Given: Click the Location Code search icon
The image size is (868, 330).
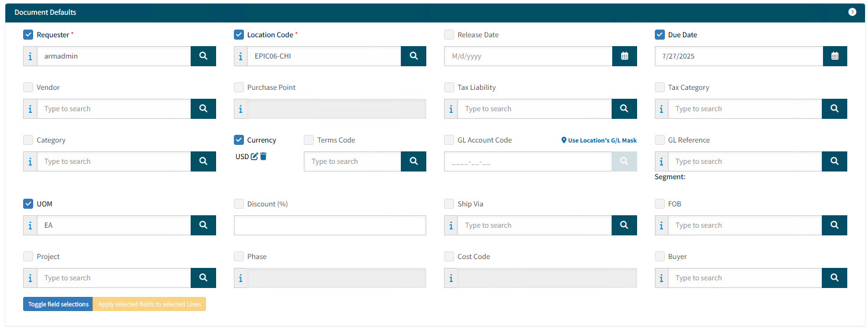Looking at the screenshot, I should 413,56.
